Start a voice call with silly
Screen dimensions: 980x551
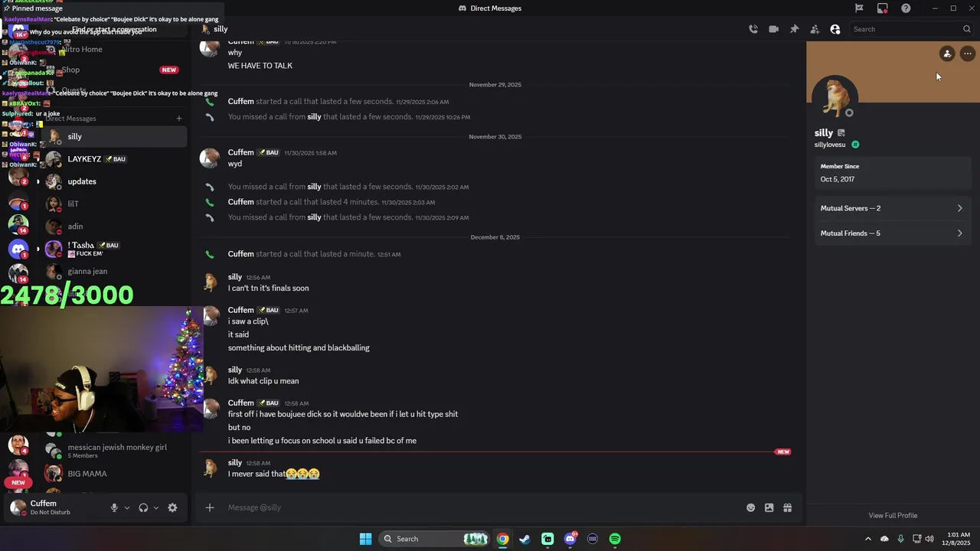click(x=753, y=29)
